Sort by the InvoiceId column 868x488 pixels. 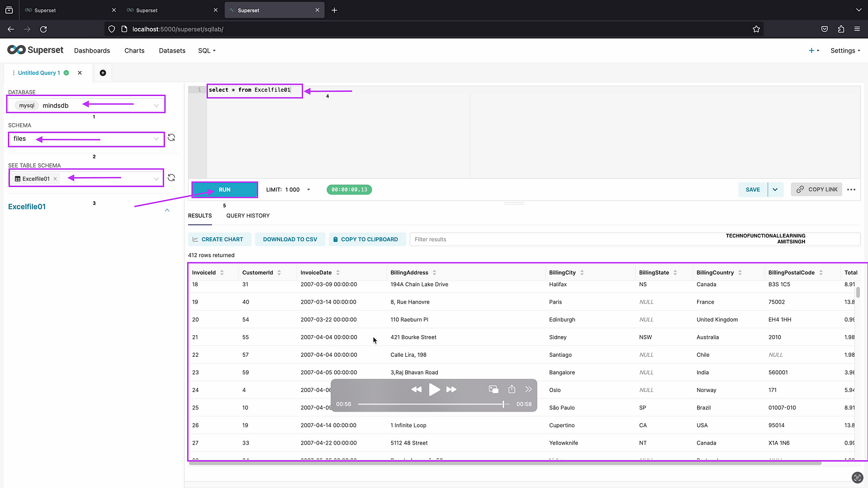click(x=222, y=273)
